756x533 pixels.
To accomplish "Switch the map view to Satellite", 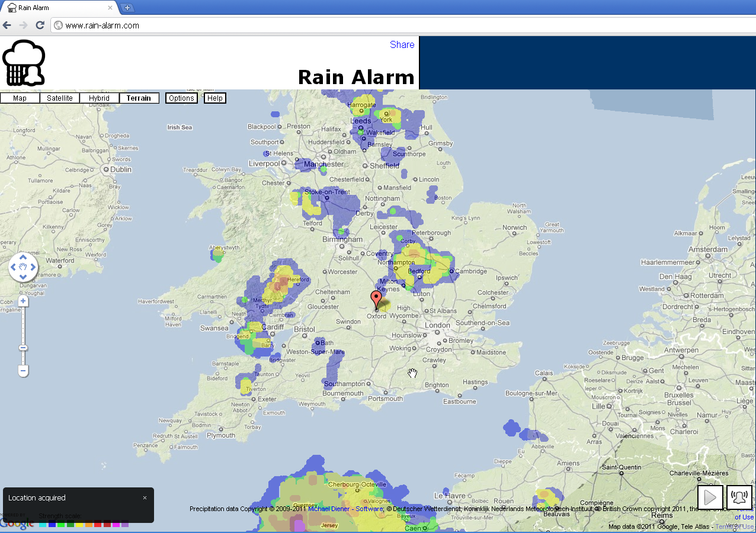I will pos(59,98).
